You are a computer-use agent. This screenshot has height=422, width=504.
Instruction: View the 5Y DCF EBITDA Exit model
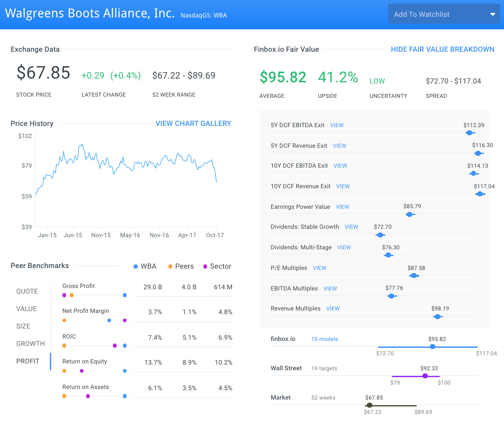click(337, 125)
